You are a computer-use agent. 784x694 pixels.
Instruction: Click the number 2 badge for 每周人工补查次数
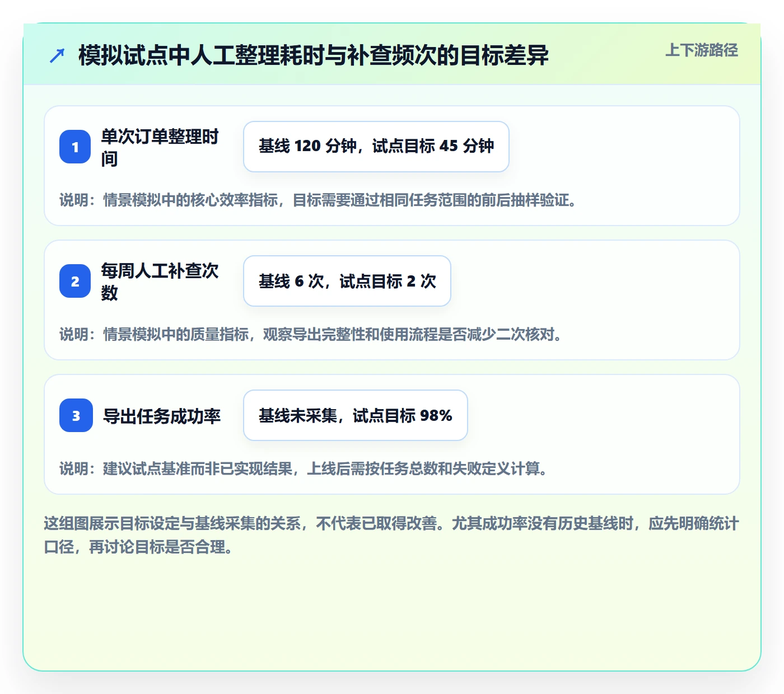(x=75, y=281)
